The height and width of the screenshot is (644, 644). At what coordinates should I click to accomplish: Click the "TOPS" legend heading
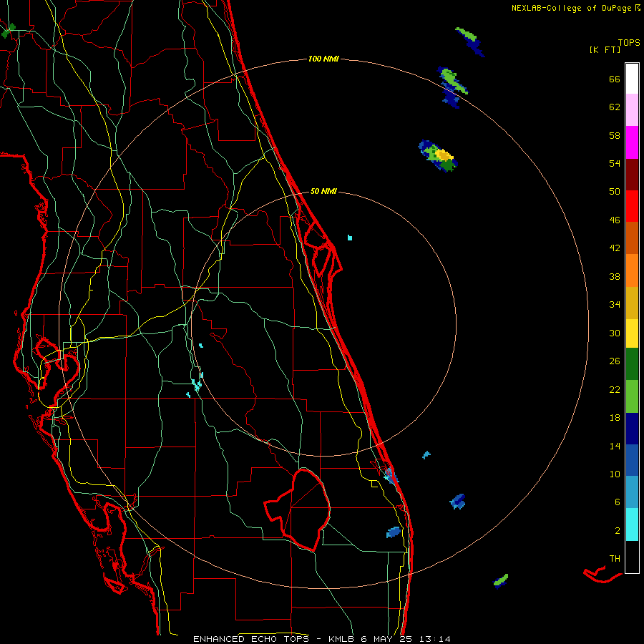pos(629,42)
